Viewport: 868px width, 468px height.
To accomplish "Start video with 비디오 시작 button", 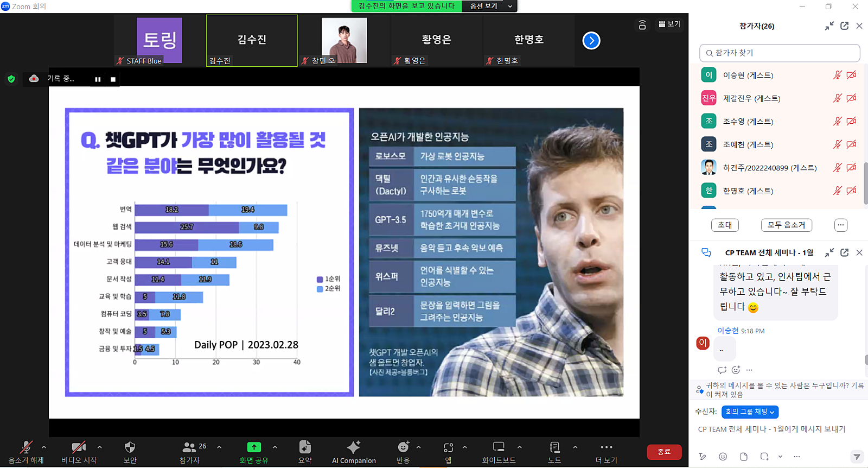I will tap(79, 452).
